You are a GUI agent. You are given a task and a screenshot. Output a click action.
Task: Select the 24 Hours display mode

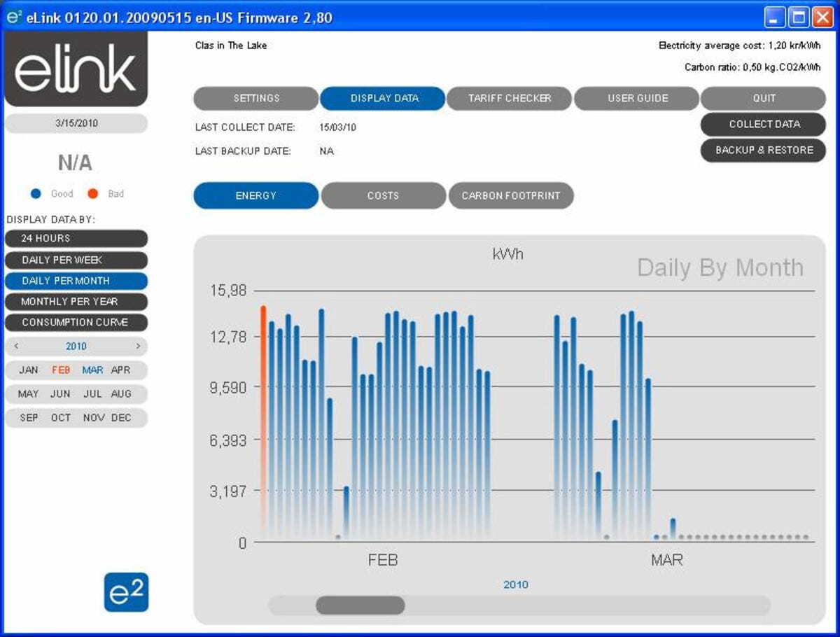[76, 238]
